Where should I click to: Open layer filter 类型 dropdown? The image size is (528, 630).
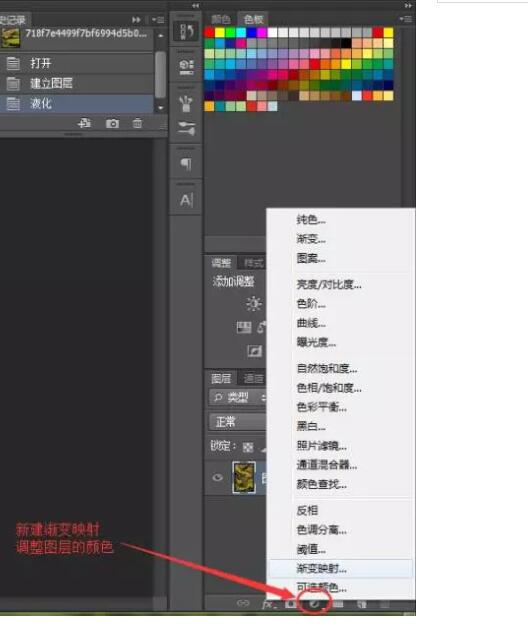pyautogui.click(x=237, y=398)
